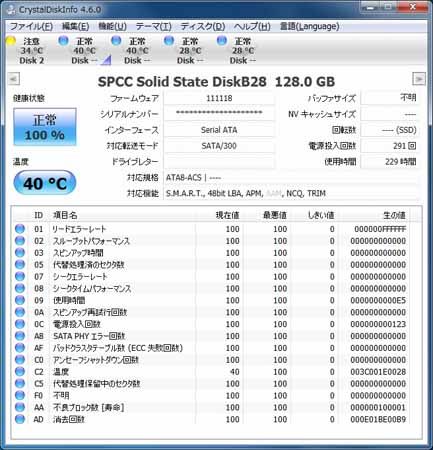Click the 正常 100 % health status button
Screen dimensions: 433x450
coord(45,127)
